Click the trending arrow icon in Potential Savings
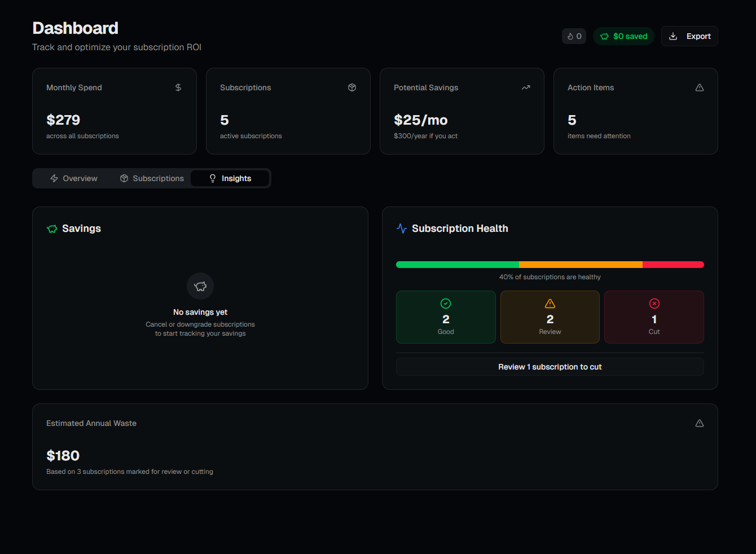Viewport: 756px width, 554px height. (x=526, y=87)
